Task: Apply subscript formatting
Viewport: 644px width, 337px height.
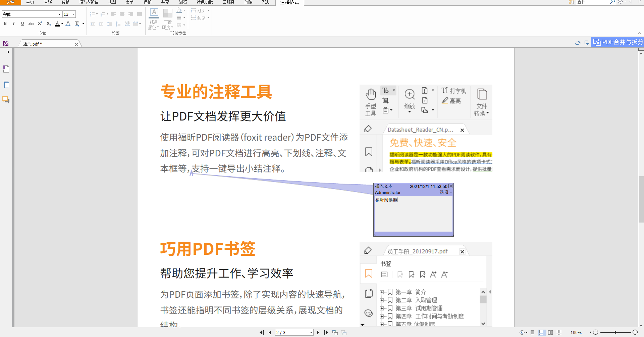Action: click(x=49, y=23)
